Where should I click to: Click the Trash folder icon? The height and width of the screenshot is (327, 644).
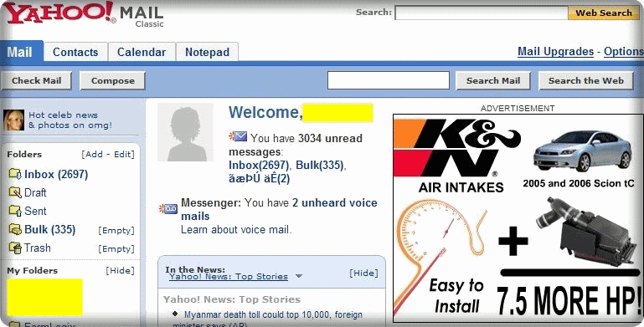click(15, 248)
